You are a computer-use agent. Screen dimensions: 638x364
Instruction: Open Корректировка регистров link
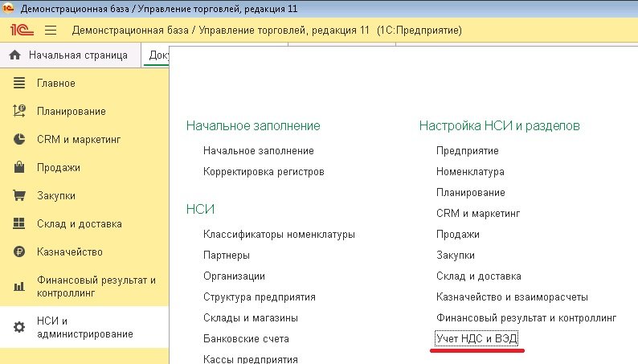tap(264, 172)
